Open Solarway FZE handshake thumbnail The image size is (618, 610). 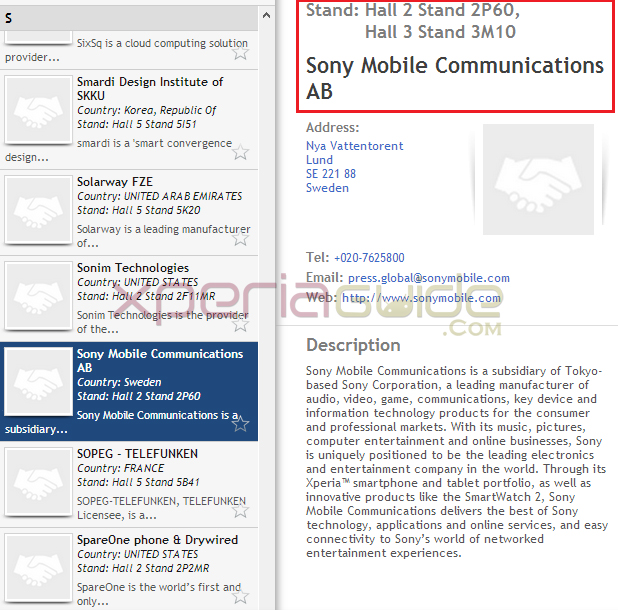(x=38, y=210)
